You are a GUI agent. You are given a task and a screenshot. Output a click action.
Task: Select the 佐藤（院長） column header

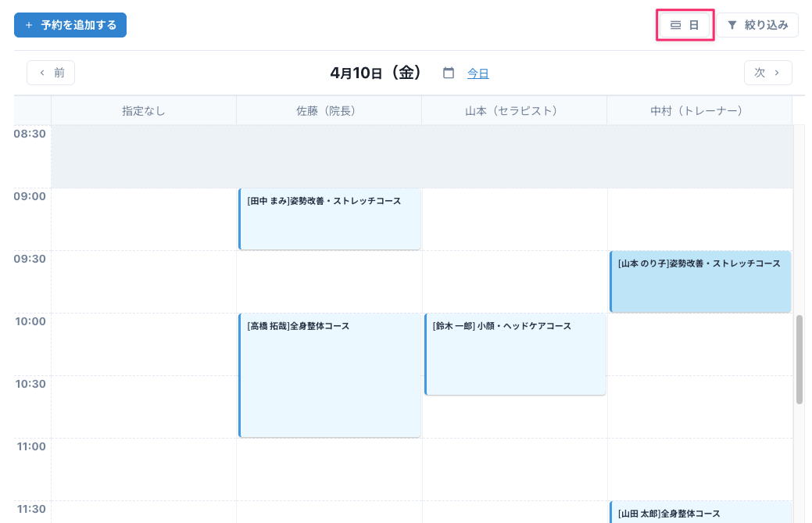(329, 111)
